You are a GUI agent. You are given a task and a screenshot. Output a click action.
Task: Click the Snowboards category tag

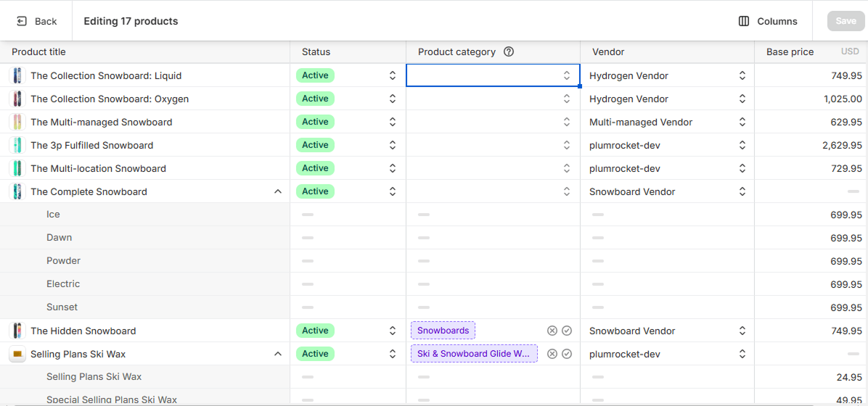pyautogui.click(x=443, y=331)
